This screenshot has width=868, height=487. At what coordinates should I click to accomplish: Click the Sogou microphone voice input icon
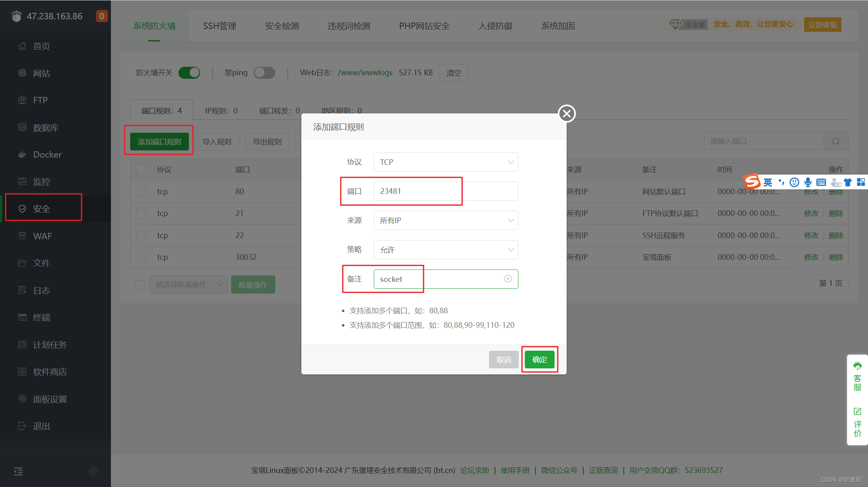point(808,183)
